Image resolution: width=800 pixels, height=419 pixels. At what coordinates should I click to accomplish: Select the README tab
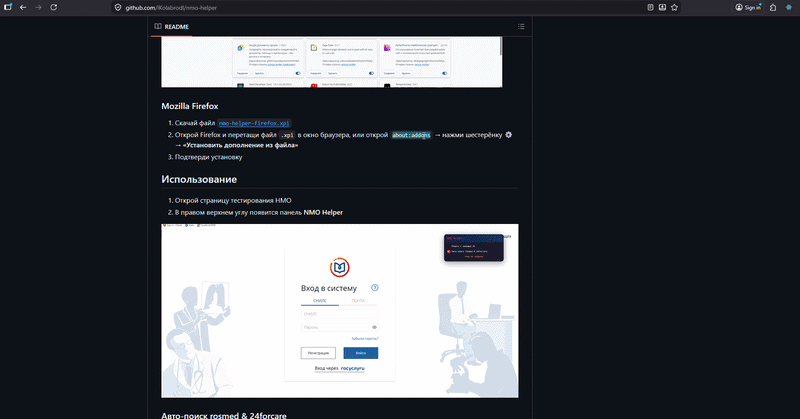pyautogui.click(x=171, y=27)
